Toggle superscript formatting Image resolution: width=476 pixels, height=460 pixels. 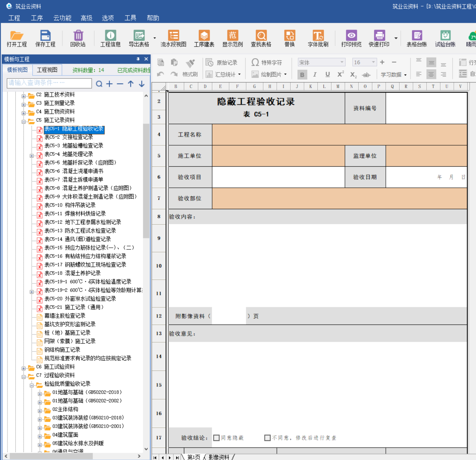click(x=340, y=75)
